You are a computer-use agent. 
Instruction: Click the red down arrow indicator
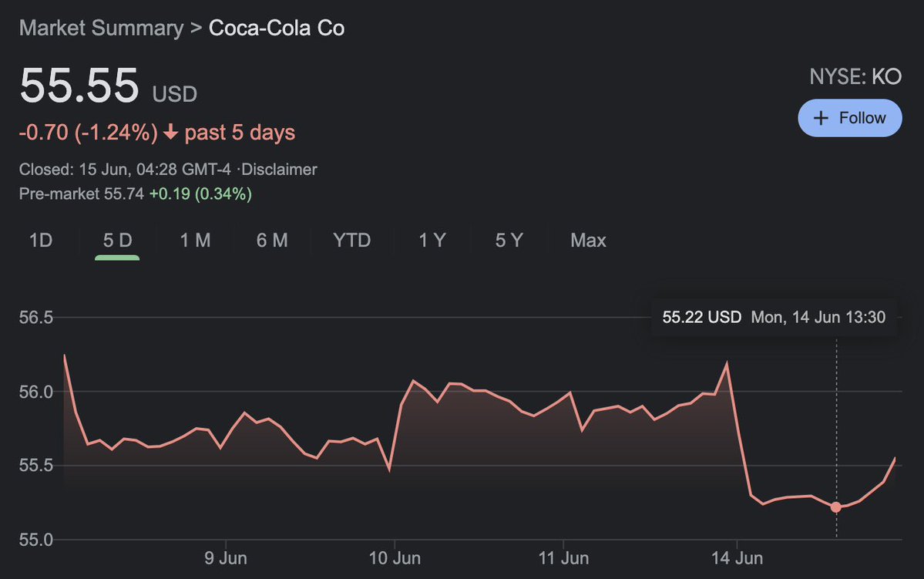pos(170,133)
